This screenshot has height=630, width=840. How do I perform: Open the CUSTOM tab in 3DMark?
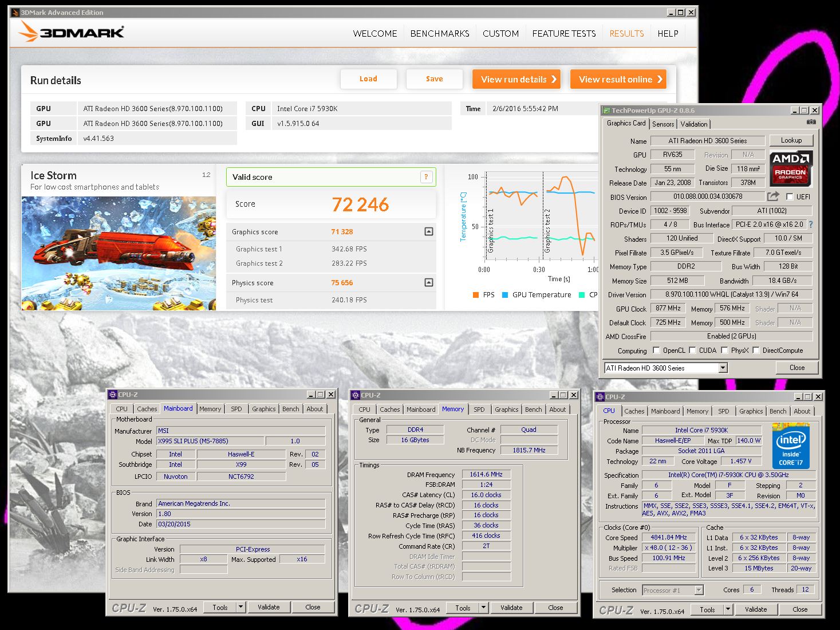tap(500, 34)
